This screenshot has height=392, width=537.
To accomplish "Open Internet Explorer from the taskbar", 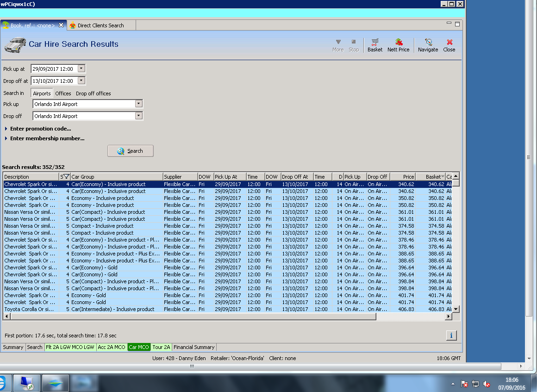I will (x=2, y=384).
